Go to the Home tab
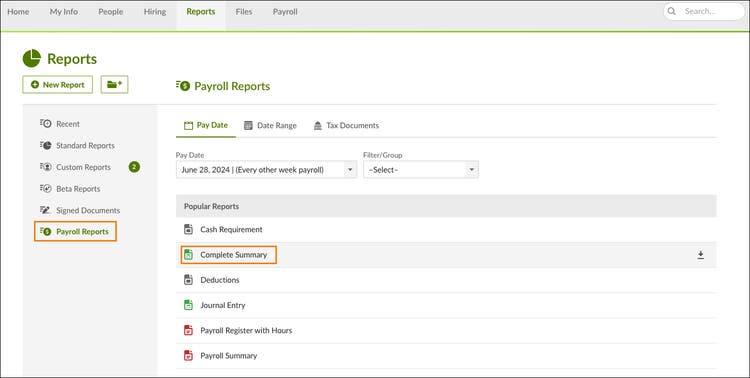The height and width of the screenshot is (378, 750). [18, 11]
